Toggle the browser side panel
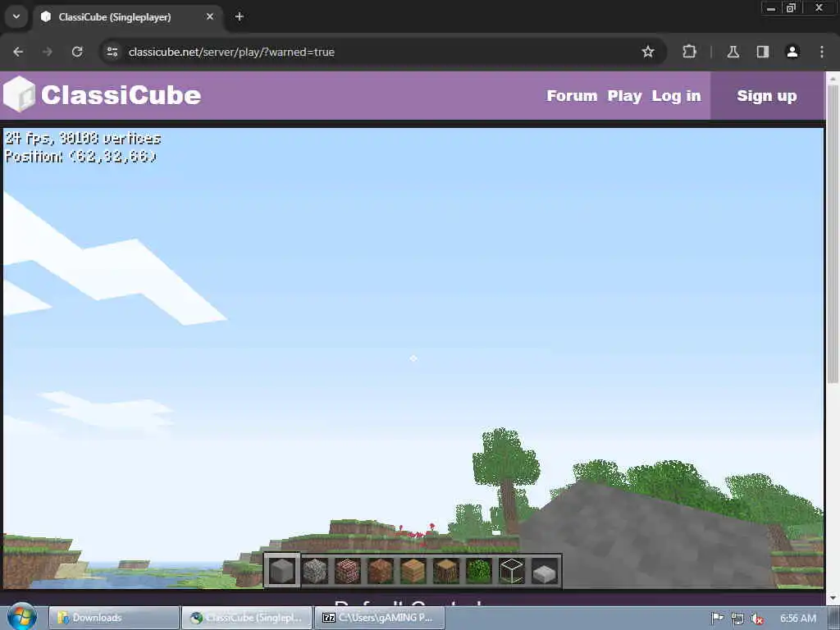The image size is (840, 630). (763, 52)
